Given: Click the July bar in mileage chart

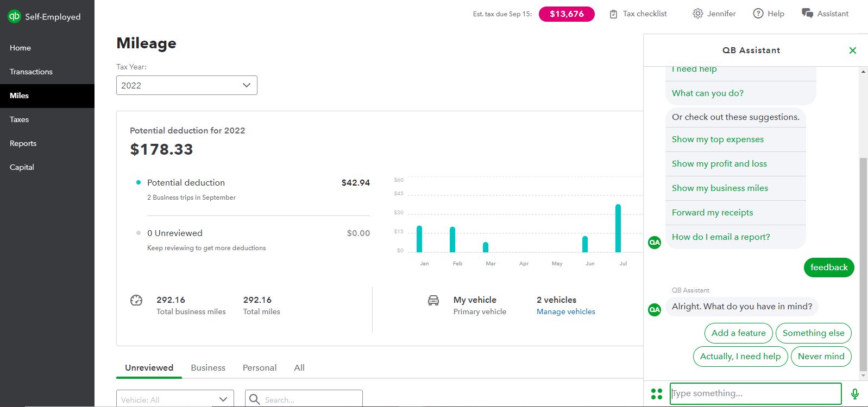Looking at the screenshot, I should (618, 228).
